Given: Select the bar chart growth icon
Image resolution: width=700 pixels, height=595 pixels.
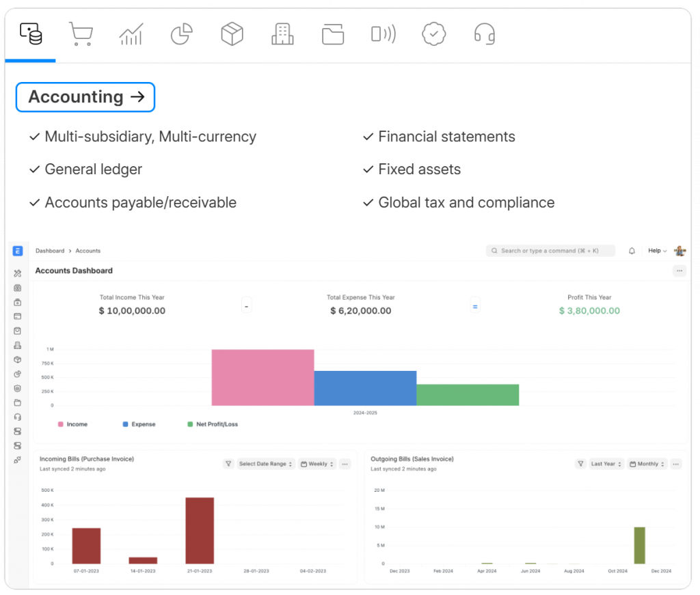Looking at the screenshot, I should pos(131,33).
